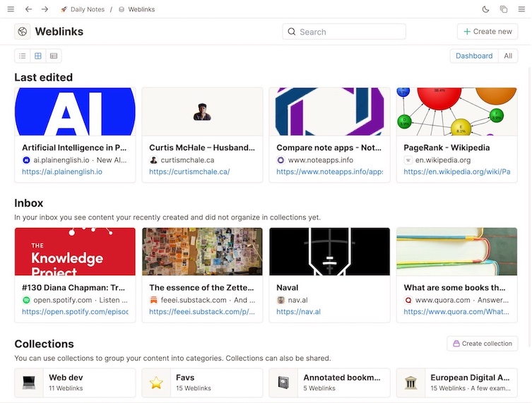
Task: Switch to table view layout
Action: click(54, 56)
